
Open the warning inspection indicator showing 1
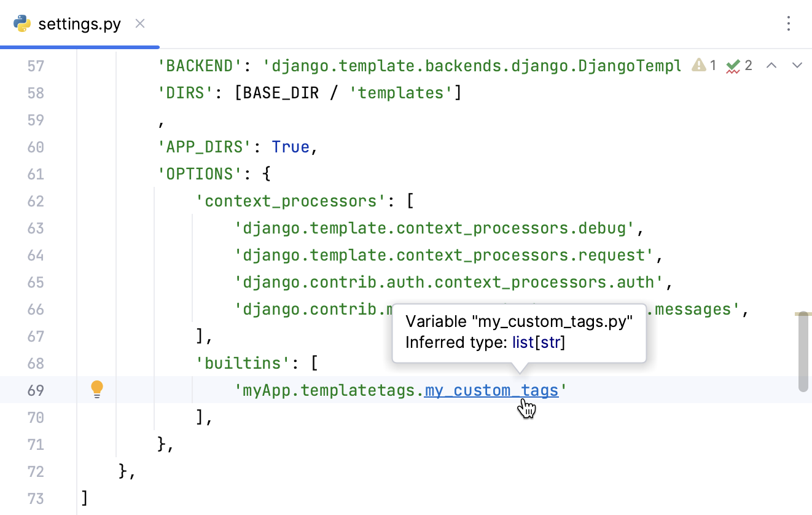coord(704,65)
